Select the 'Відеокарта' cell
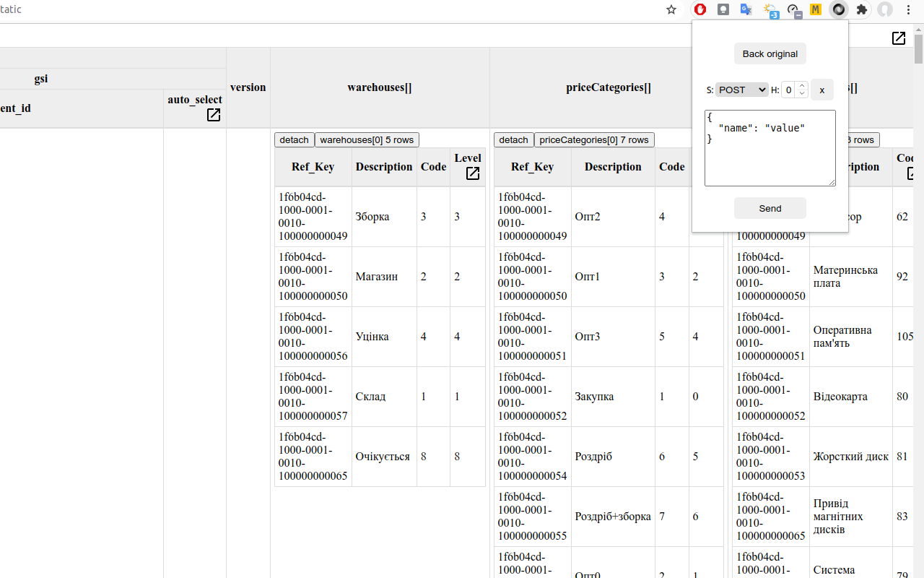 coord(851,397)
